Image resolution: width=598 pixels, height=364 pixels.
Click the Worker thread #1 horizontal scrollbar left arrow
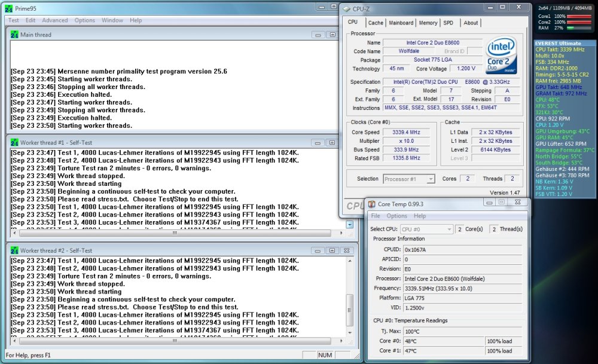pyautogui.click(x=15, y=233)
